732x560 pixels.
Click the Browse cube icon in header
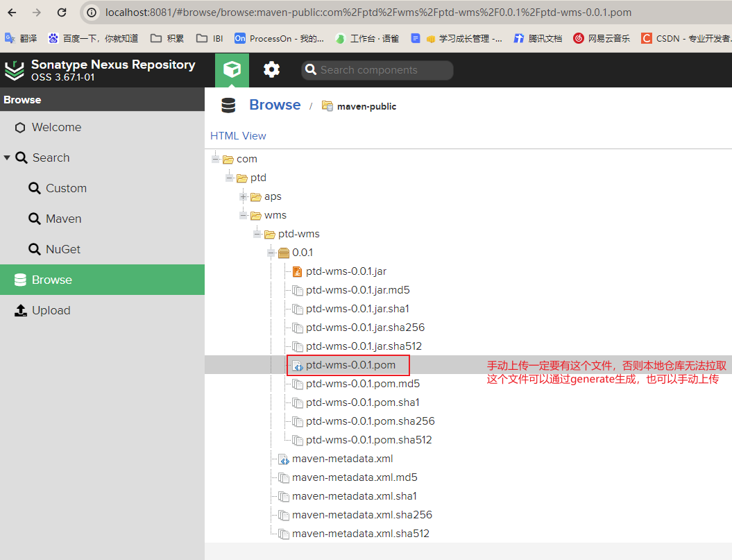point(232,69)
